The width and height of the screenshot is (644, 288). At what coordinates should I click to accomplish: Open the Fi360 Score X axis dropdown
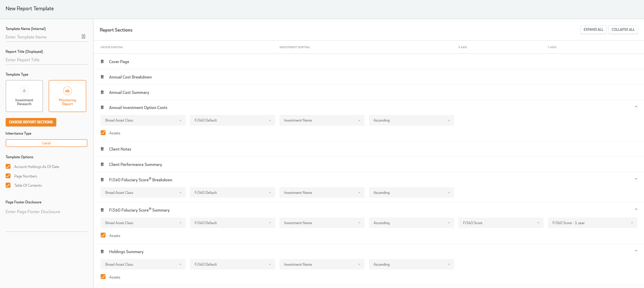[501, 223]
